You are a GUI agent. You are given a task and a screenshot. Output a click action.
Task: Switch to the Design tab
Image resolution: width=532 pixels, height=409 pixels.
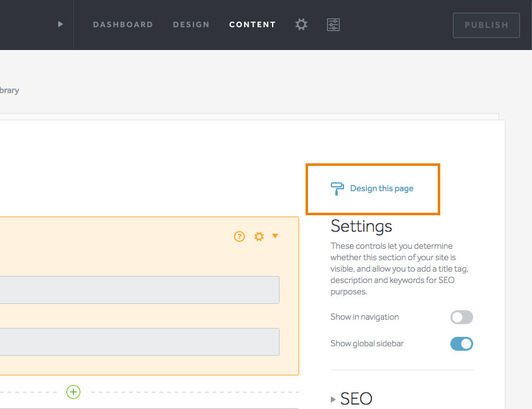(191, 25)
